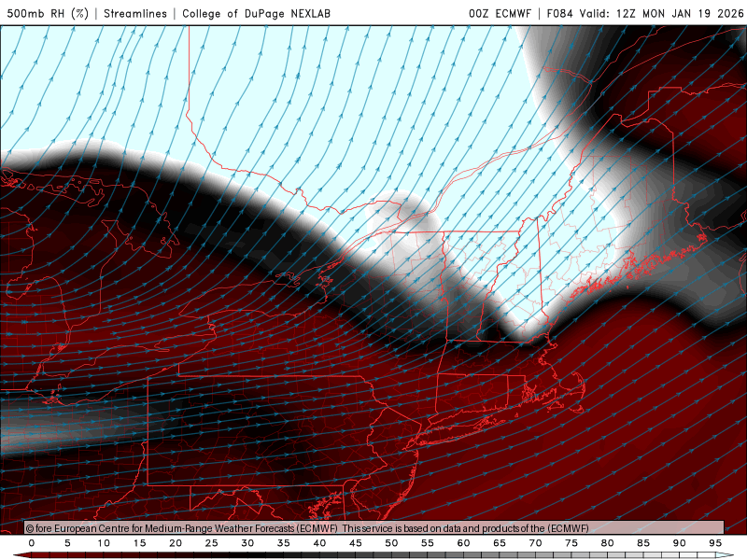
Task: Click the "10" color scale label
Action: point(104,543)
